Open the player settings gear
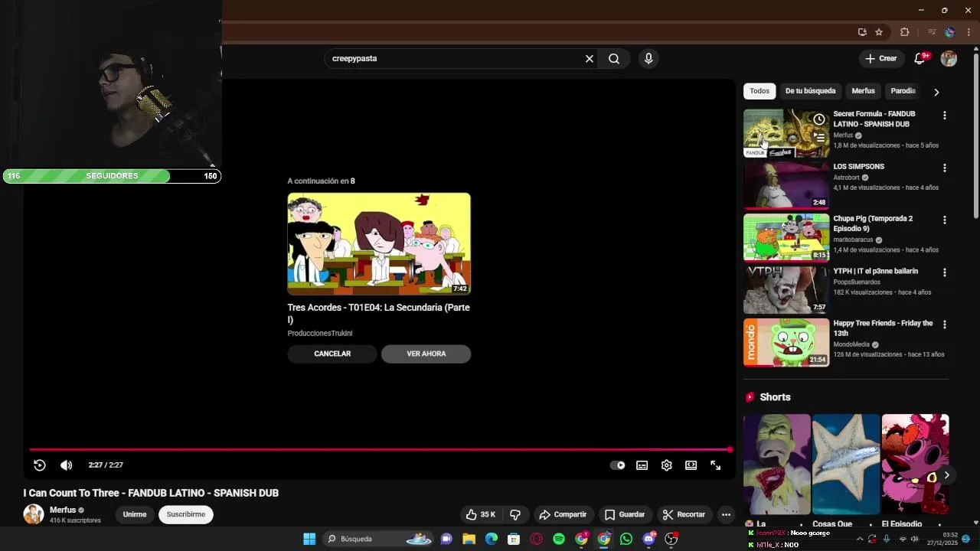Screen dimensions: 980x551 coord(667,465)
